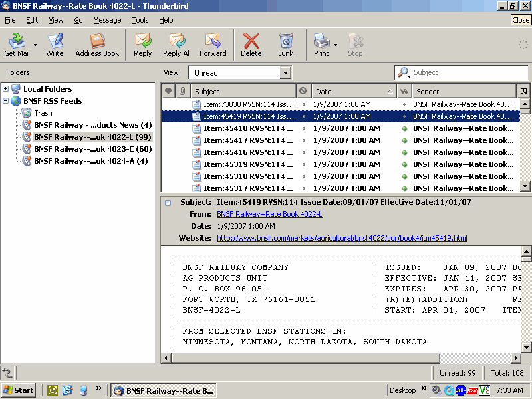Open the column picker icon
Image resolution: width=532 pixels, height=399 pixels.
524,91
